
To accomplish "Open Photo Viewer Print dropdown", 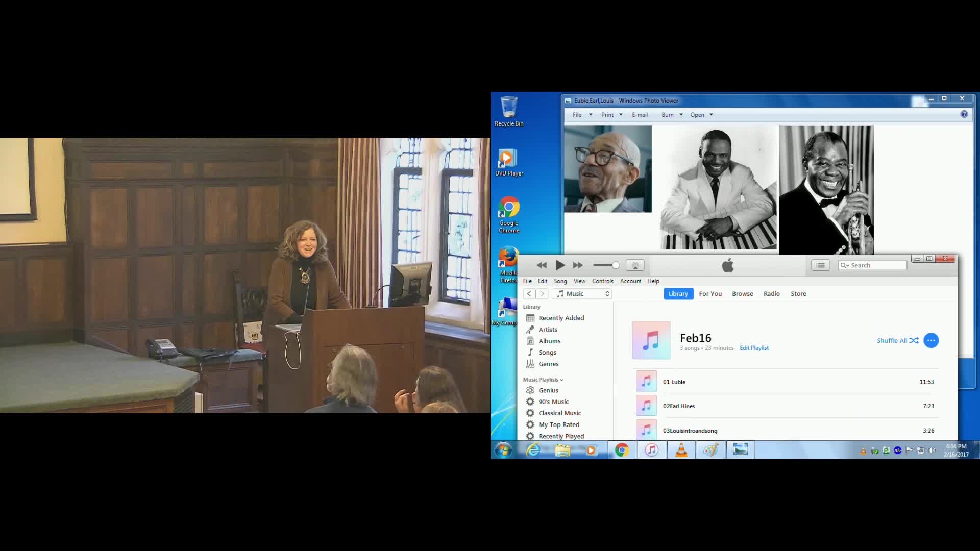I will [x=612, y=115].
